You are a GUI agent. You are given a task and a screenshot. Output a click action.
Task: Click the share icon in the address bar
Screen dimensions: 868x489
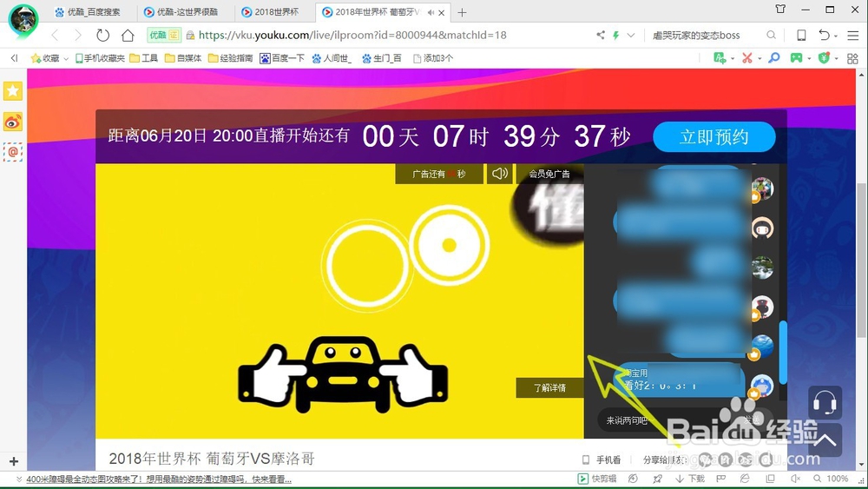click(601, 36)
